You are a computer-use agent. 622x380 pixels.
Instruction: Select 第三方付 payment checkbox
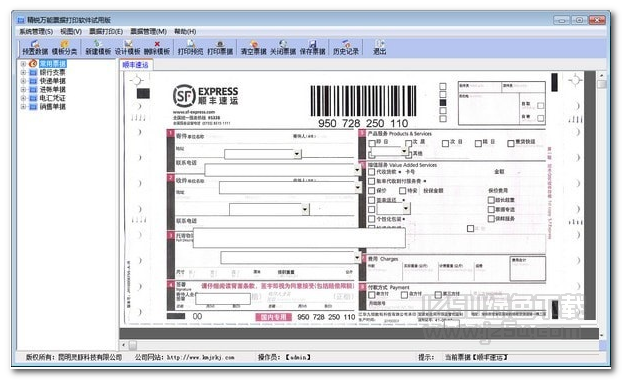pos(438,295)
